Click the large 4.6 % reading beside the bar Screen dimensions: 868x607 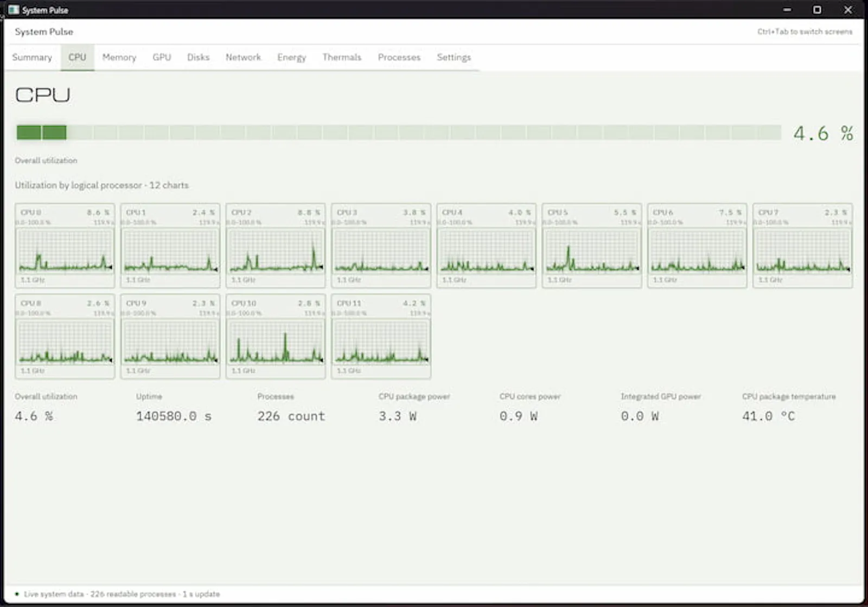(823, 133)
